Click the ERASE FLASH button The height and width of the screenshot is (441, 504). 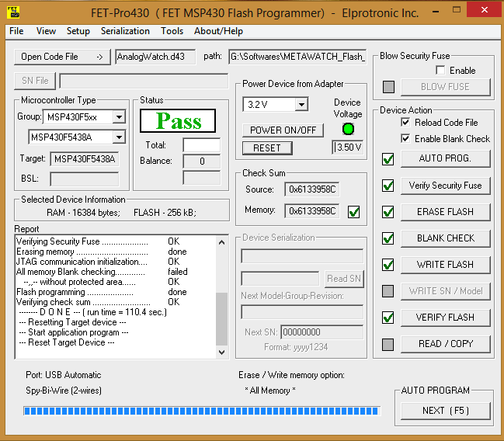click(x=446, y=212)
